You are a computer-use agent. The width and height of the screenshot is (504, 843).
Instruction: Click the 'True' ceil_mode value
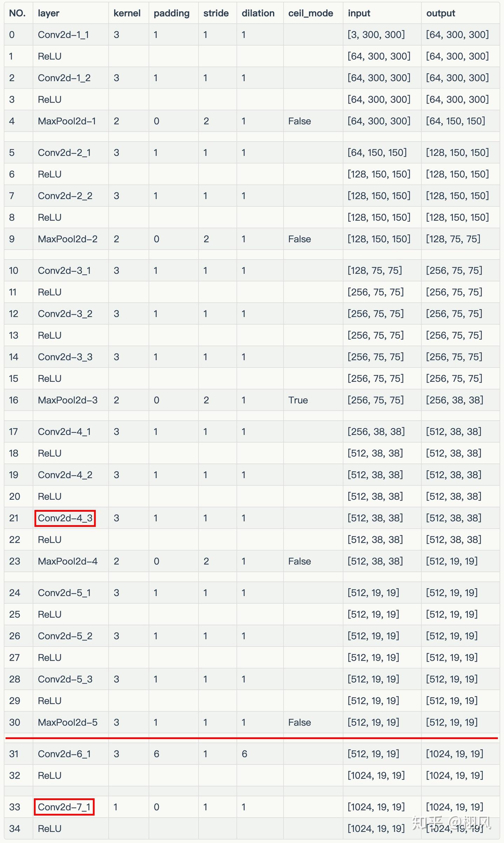tap(298, 400)
